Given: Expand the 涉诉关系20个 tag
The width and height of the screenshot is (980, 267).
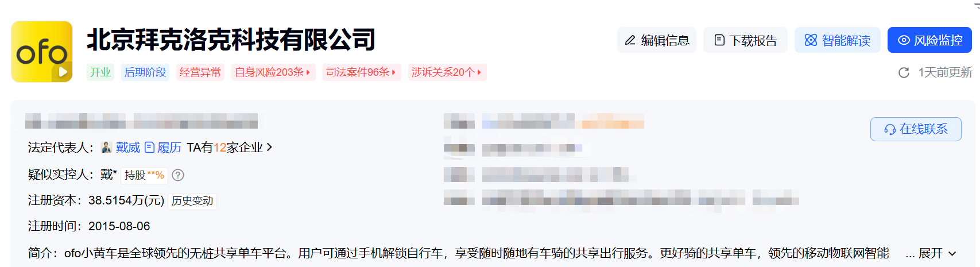Looking at the screenshot, I should tap(447, 72).
